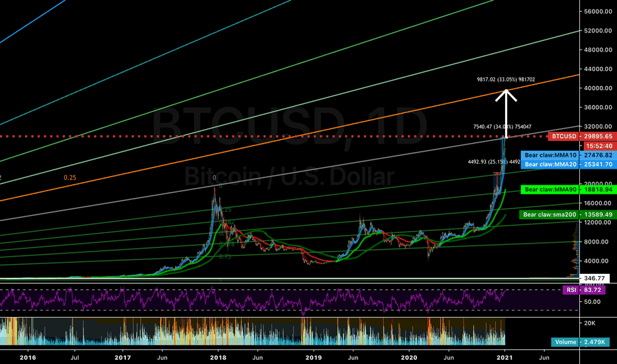Click the 9817.02 (33.05%) measurement label

(x=506, y=79)
